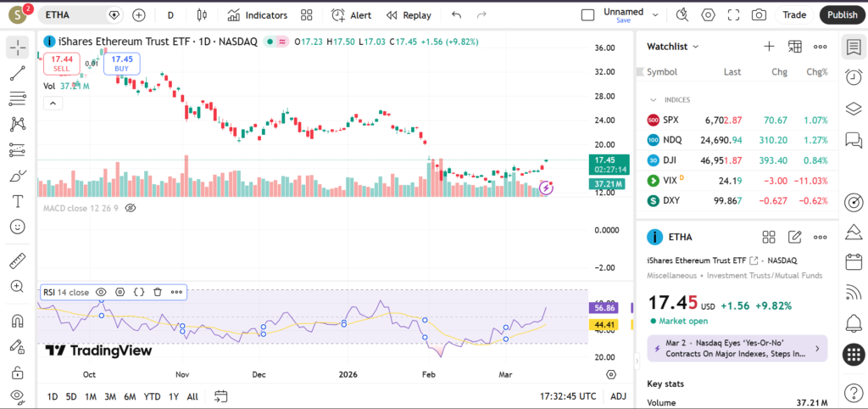This screenshot has height=409, width=868.
Task: Open the layout setup grid icon
Action: [307, 15]
